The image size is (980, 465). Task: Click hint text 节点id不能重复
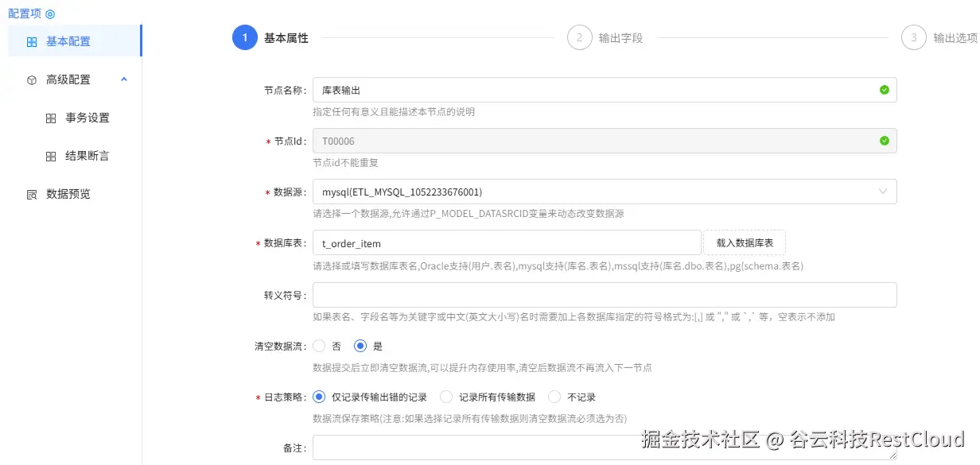coord(345,162)
